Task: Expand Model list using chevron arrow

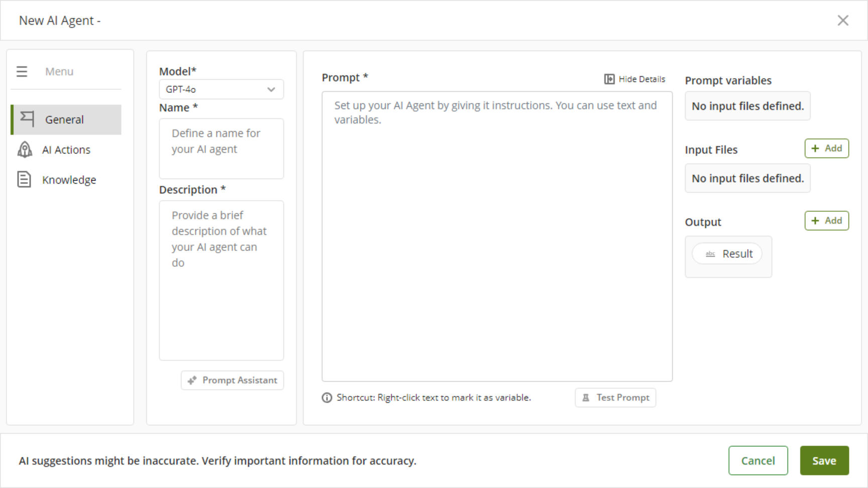Action: pos(271,89)
